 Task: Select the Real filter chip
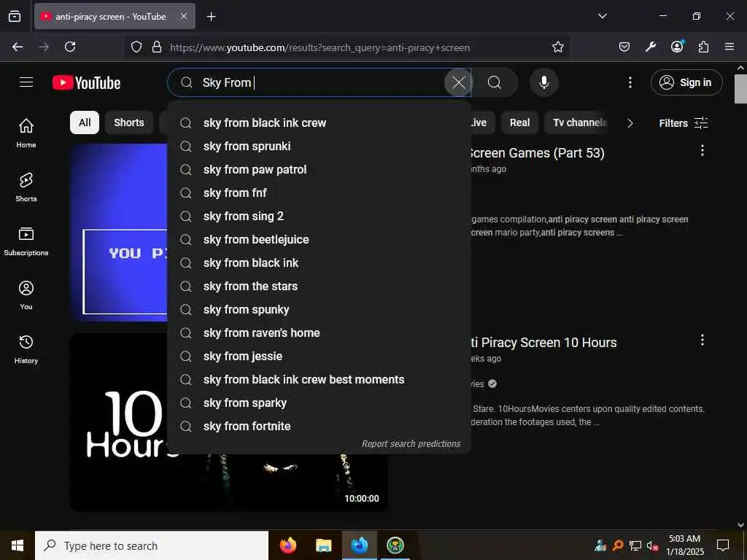(x=519, y=122)
